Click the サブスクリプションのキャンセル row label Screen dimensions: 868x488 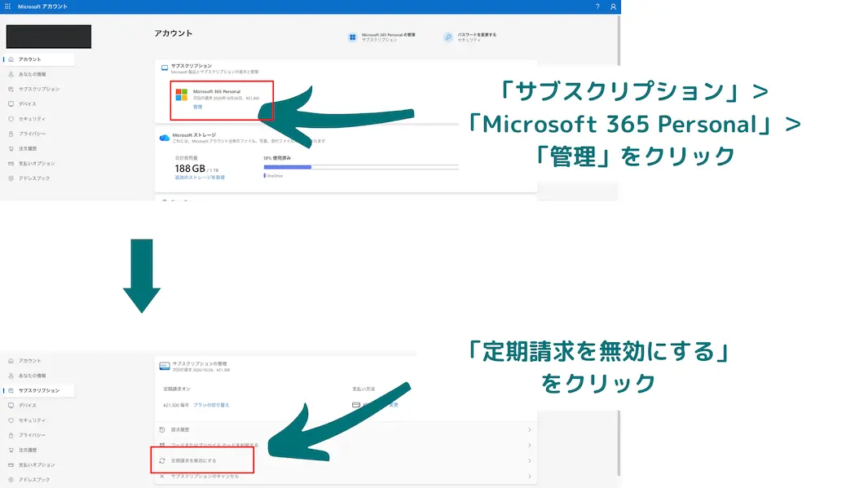pyautogui.click(x=205, y=477)
